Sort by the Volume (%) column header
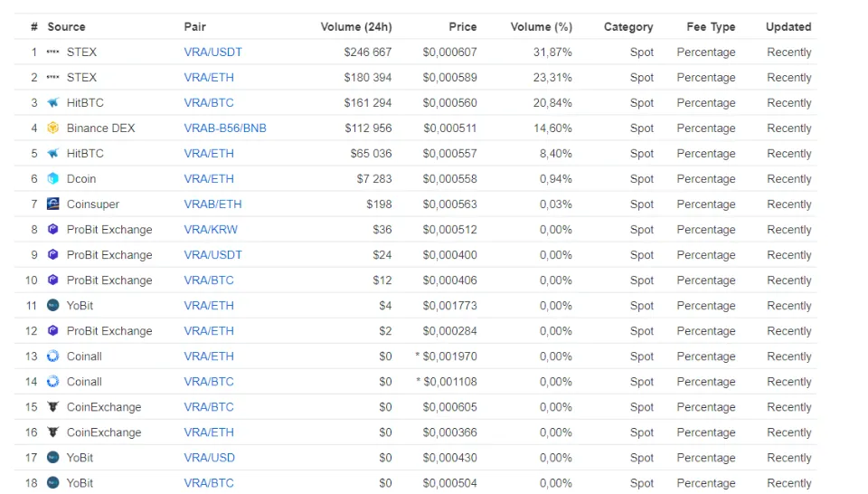This screenshot has height=494, width=868. click(542, 26)
